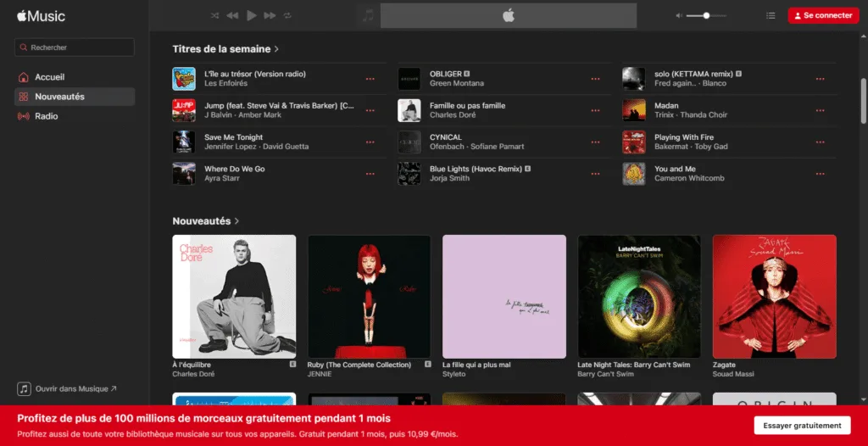The width and height of the screenshot is (868, 446).
Task: Open more options for Jump feat. Steve Vai
Action: coord(370,110)
